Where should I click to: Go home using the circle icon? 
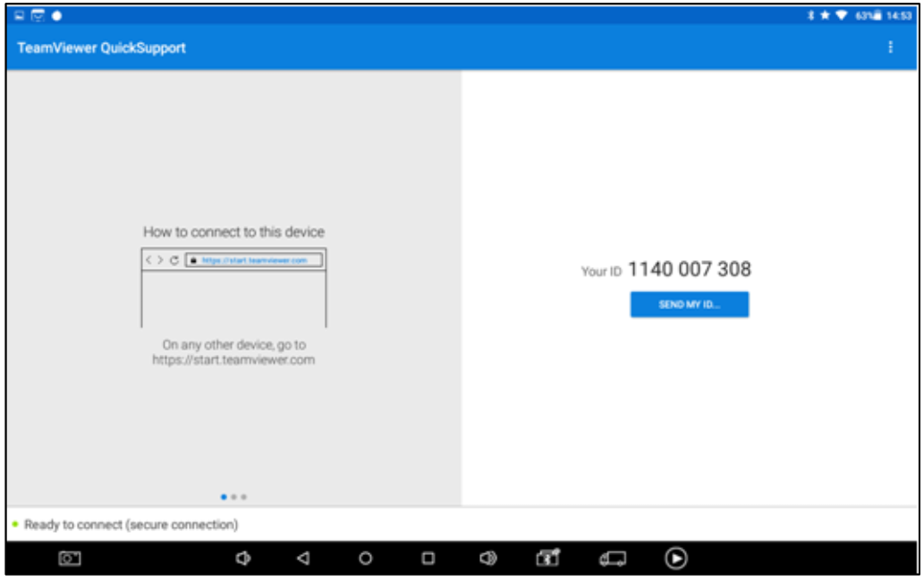pyautogui.click(x=365, y=558)
